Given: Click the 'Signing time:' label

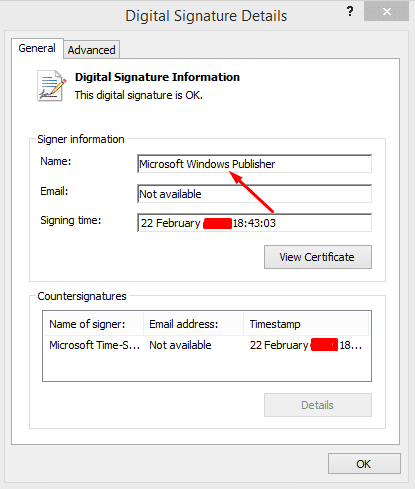Looking at the screenshot, I should click(71, 220).
